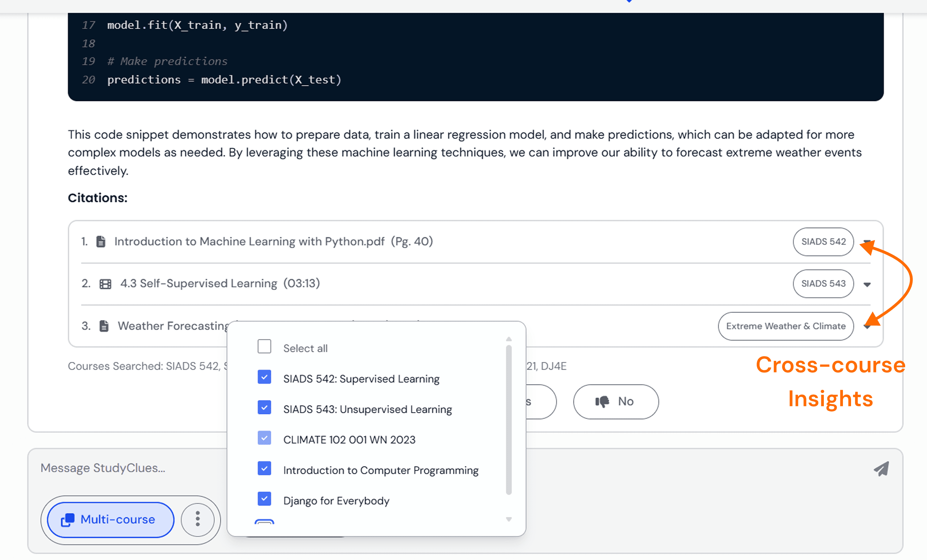Uncheck the Django for Everybody course

pos(264,499)
